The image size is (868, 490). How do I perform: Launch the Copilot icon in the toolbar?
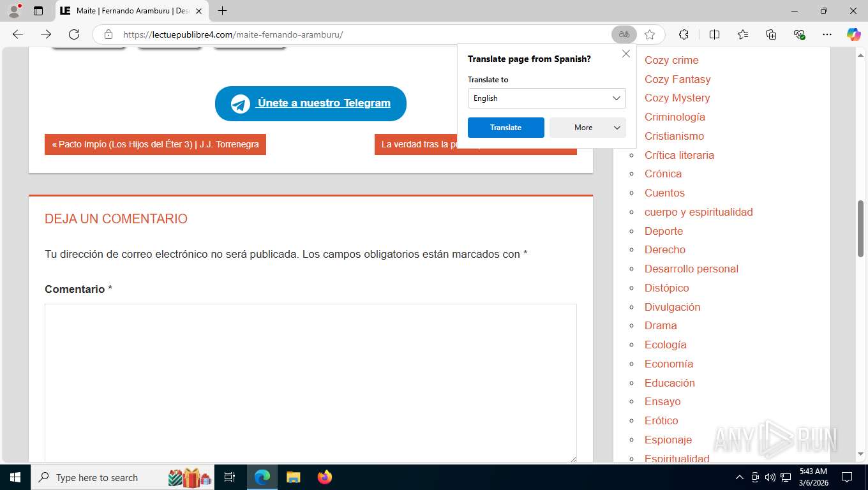click(853, 34)
